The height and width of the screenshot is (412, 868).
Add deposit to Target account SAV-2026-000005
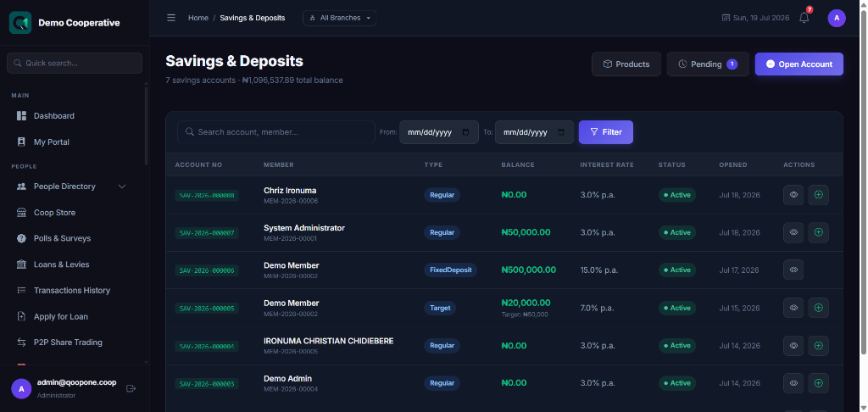point(818,308)
